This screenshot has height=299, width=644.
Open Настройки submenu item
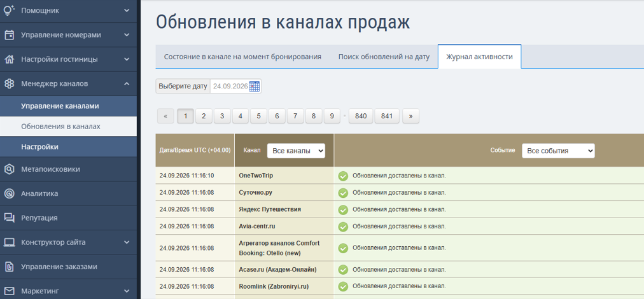pos(68,146)
